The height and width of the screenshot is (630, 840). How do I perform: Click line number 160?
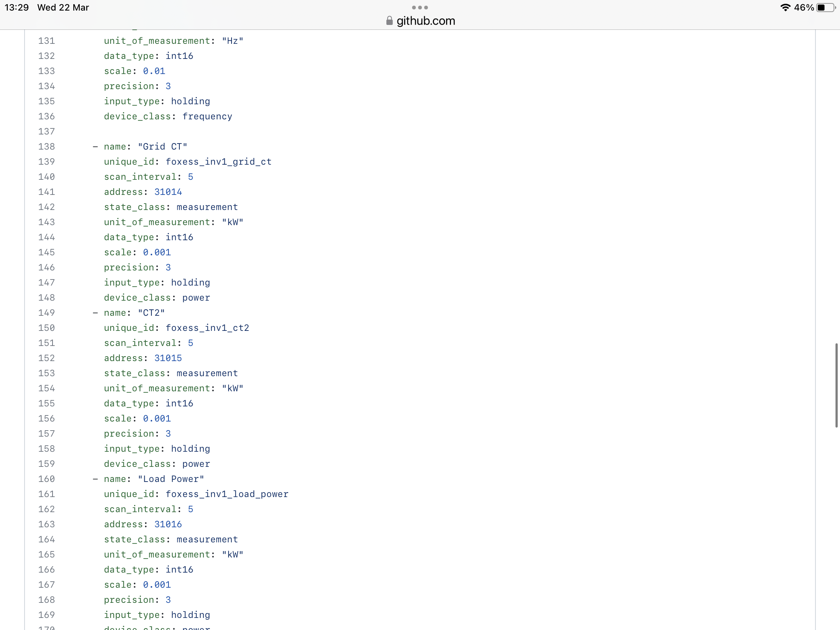click(x=46, y=479)
